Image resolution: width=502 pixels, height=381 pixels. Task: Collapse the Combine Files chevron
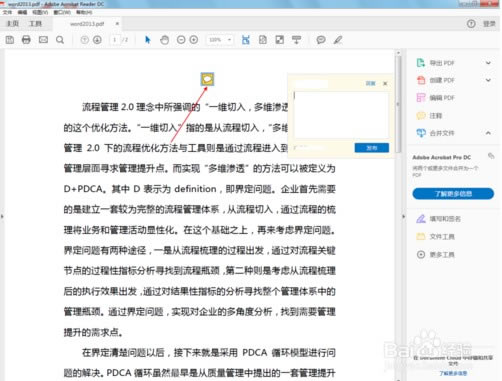(488, 133)
